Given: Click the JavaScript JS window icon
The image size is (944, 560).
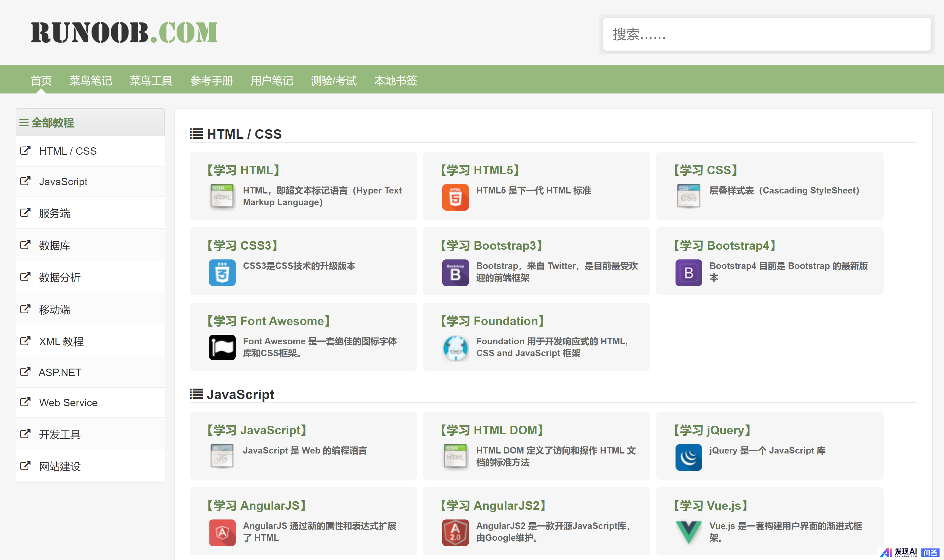Looking at the screenshot, I should pos(222,457).
